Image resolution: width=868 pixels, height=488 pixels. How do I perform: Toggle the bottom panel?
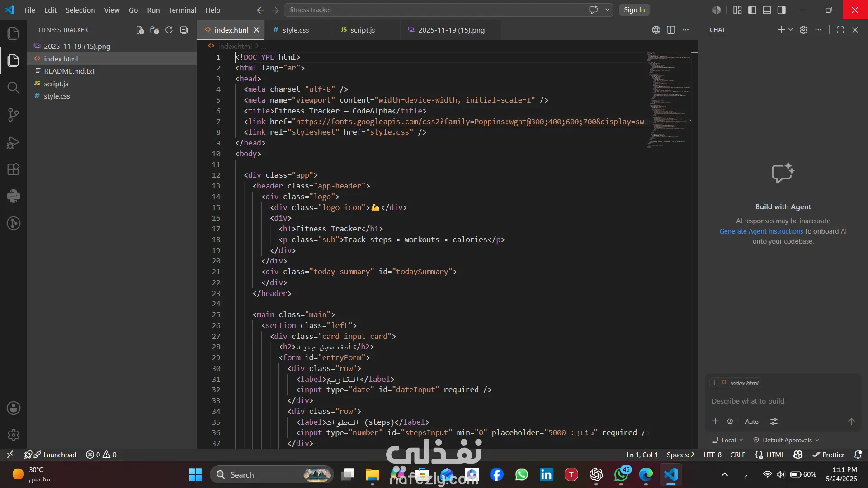click(x=767, y=10)
